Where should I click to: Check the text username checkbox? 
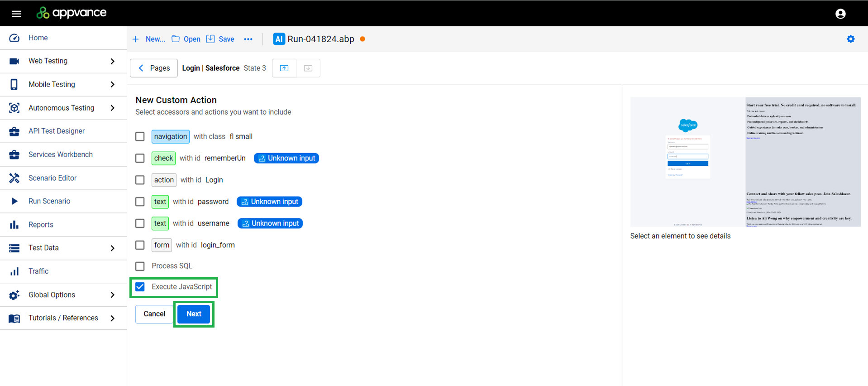click(140, 223)
